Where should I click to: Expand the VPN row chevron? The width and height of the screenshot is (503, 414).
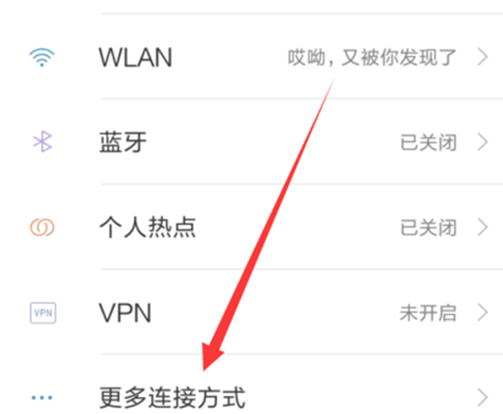483,313
